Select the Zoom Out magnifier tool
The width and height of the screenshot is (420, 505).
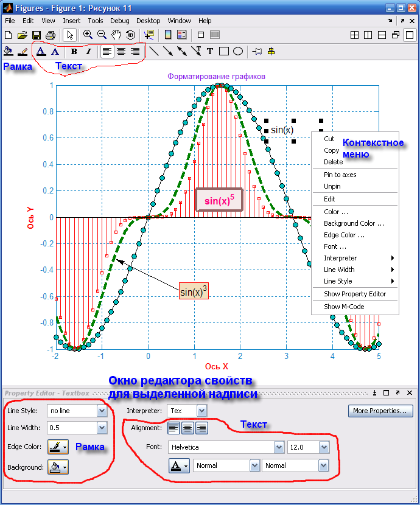point(102,35)
